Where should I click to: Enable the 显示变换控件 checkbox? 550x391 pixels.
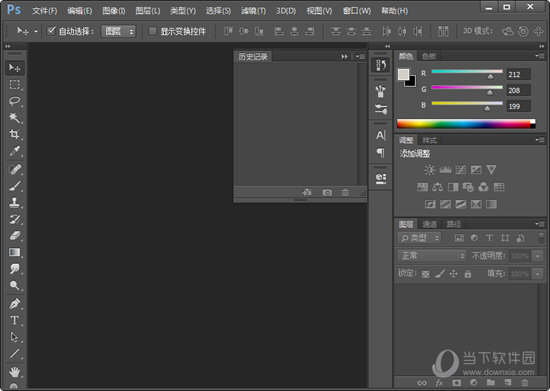coord(153,32)
